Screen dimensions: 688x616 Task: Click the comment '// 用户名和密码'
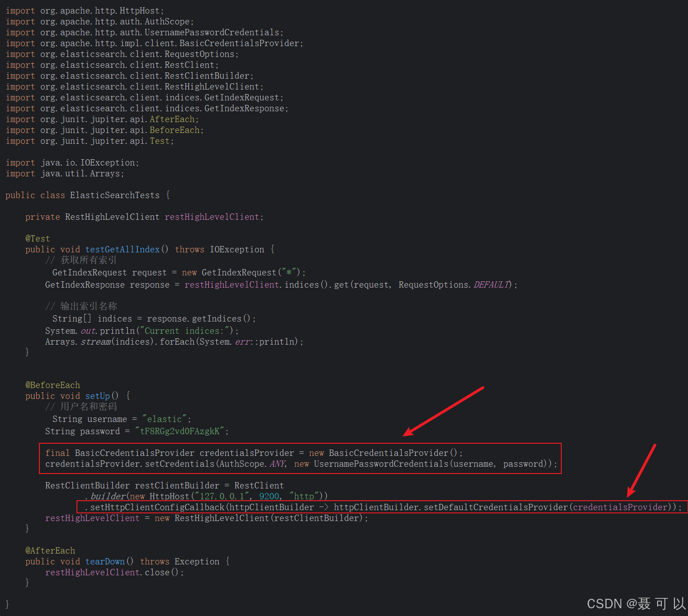coord(81,407)
